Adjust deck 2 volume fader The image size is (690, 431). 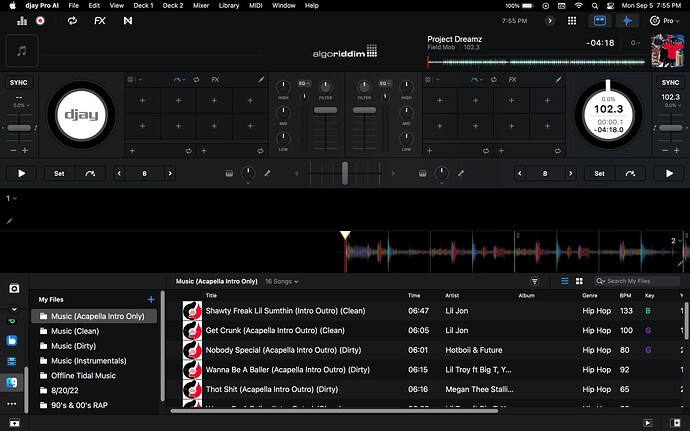tap(364, 110)
